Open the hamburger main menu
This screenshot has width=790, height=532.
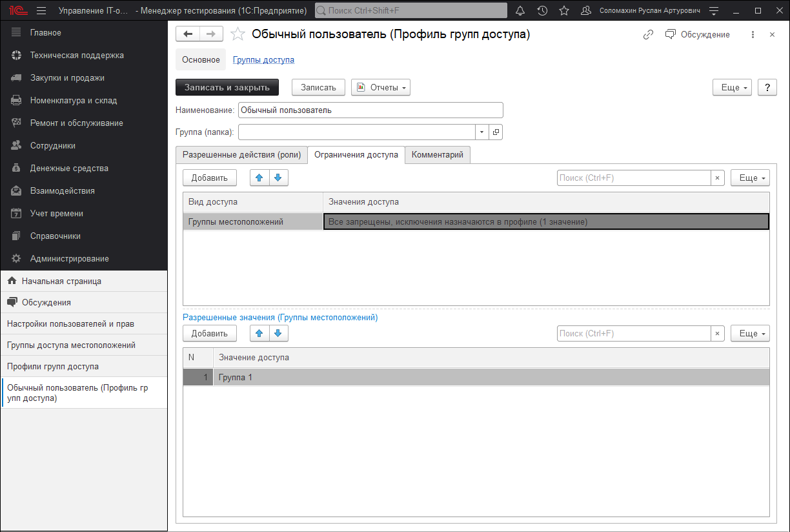[41, 11]
